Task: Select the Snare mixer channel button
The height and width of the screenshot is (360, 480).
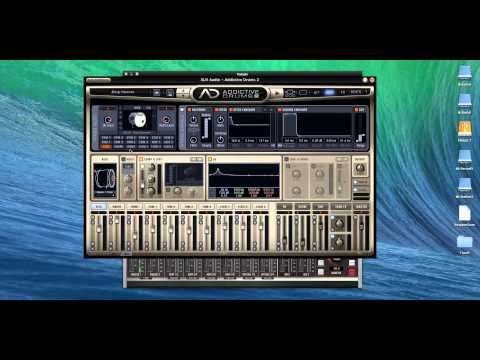Action: click(116, 207)
